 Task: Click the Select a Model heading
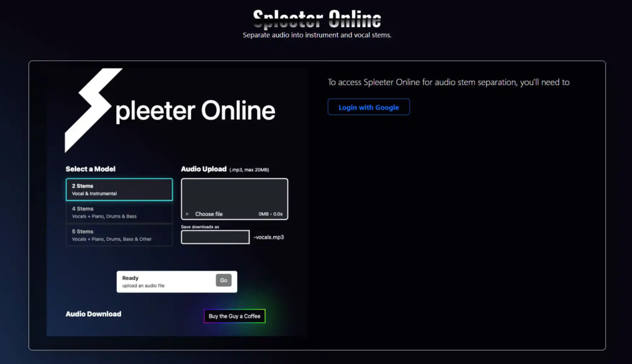(x=90, y=168)
